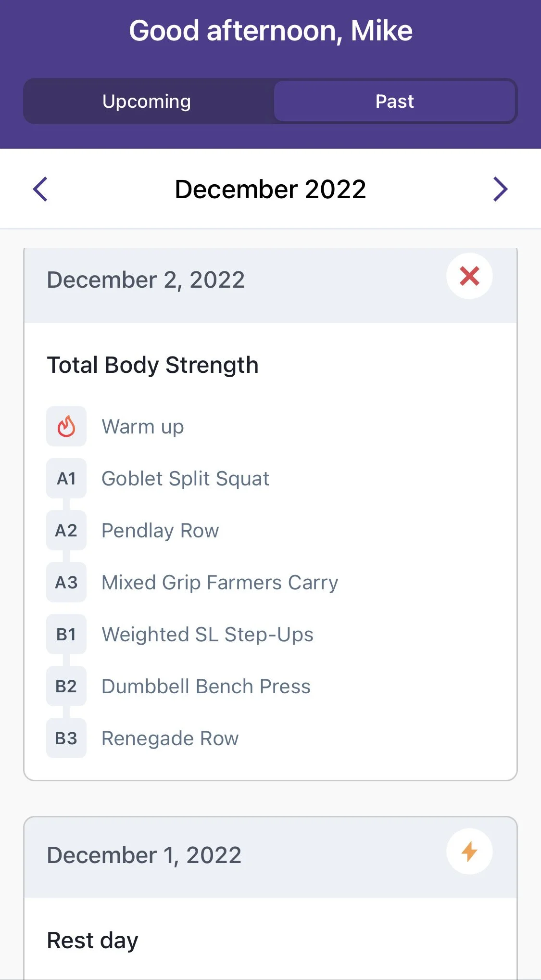Switch to the Upcoming tab
The width and height of the screenshot is (541, 980).
pos(147,102)
